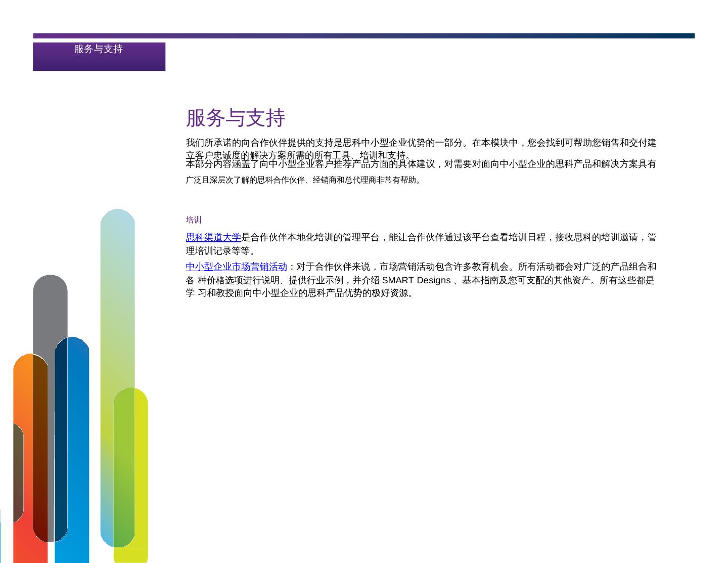Click the line 广泛且深层次了解的思科合作伙伴
The height and width of the screenshot is (563, 728).
click(x=303, y=180)
